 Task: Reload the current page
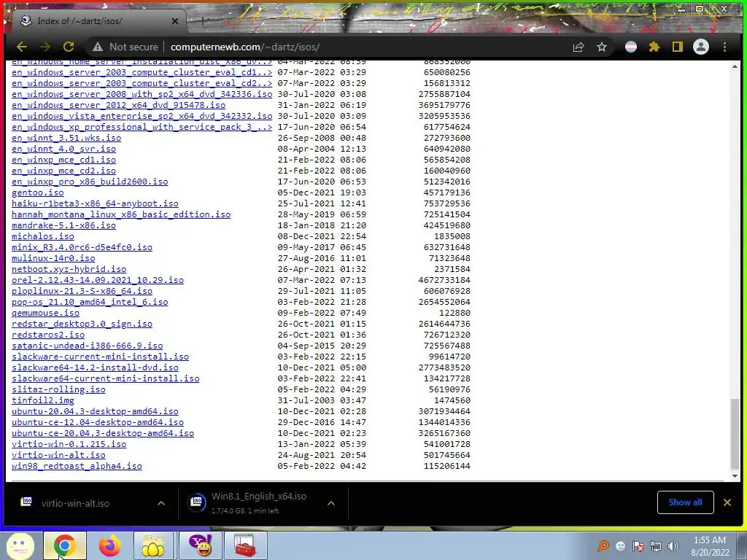pos(69,47)
